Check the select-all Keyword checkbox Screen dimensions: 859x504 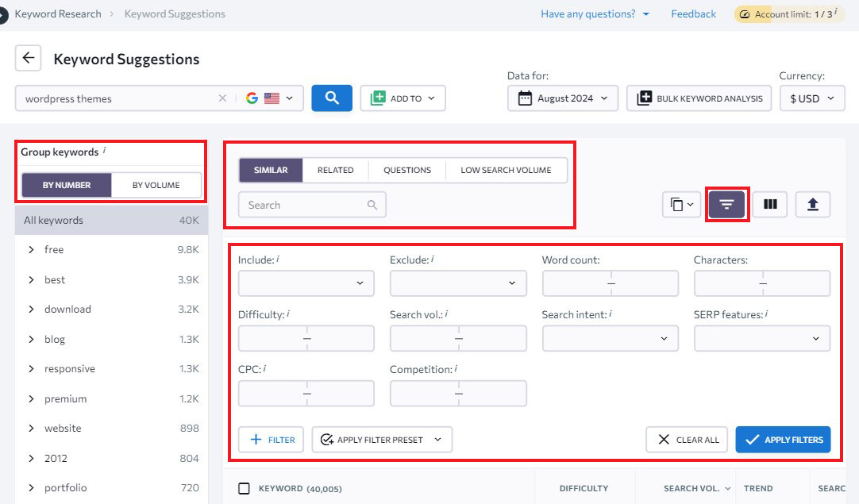[x=244, y=488]
